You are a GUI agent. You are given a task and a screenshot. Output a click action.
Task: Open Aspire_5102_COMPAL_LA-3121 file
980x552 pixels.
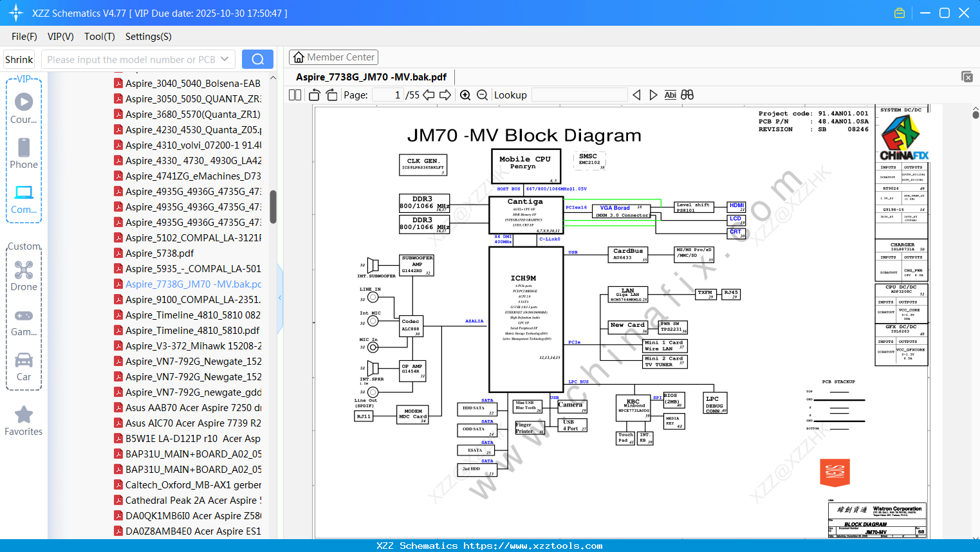tap(193, 238)
